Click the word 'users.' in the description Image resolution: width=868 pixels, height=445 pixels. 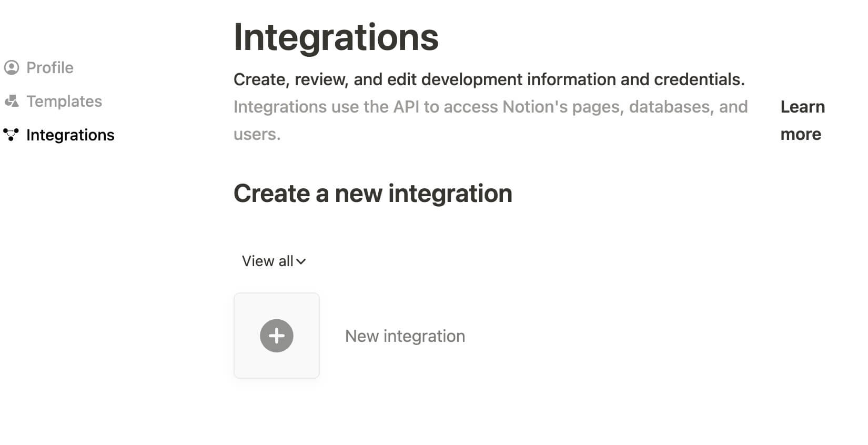point(257,134)
